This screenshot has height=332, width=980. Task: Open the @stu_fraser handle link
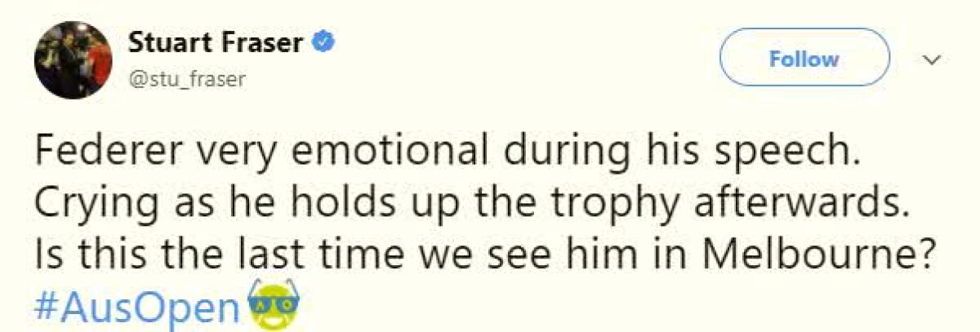(187, 79)
